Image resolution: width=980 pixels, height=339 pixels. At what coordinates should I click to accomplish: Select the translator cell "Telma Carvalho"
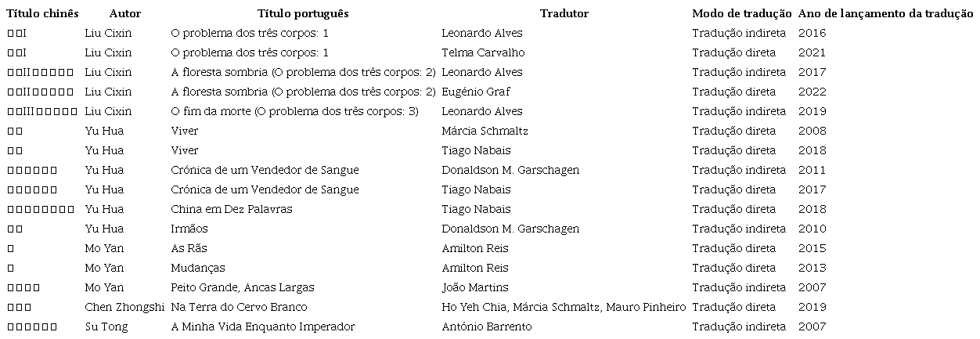(483, 52)
